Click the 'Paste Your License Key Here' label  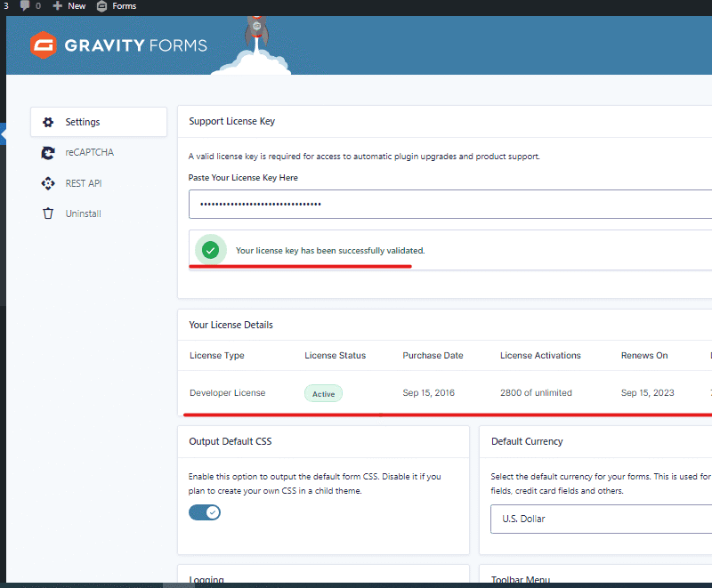point(243,178)
